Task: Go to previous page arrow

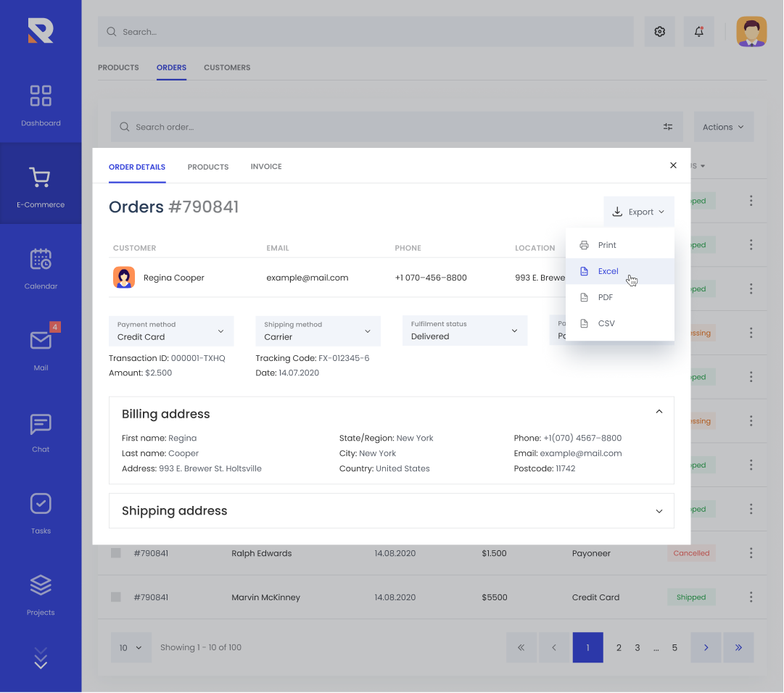Action: [553, 647]
